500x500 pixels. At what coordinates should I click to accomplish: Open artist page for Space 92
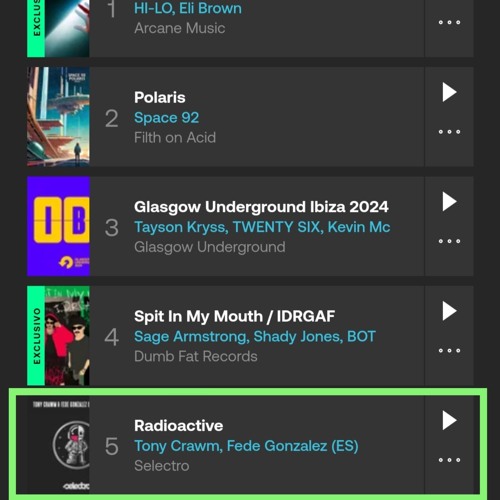click(x=166, y=118)
